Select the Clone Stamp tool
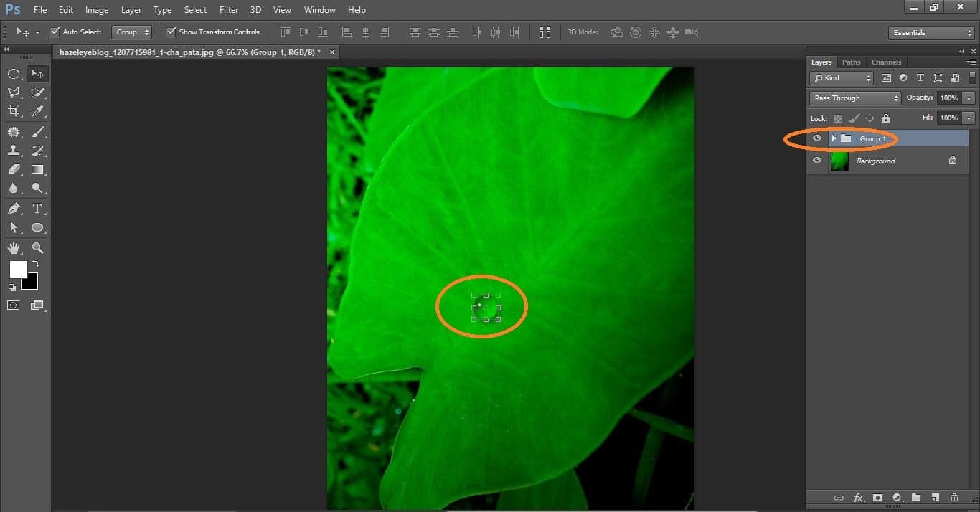Viewport: 980px width, 512px height. pyautogui.click(x=14, y=151)
